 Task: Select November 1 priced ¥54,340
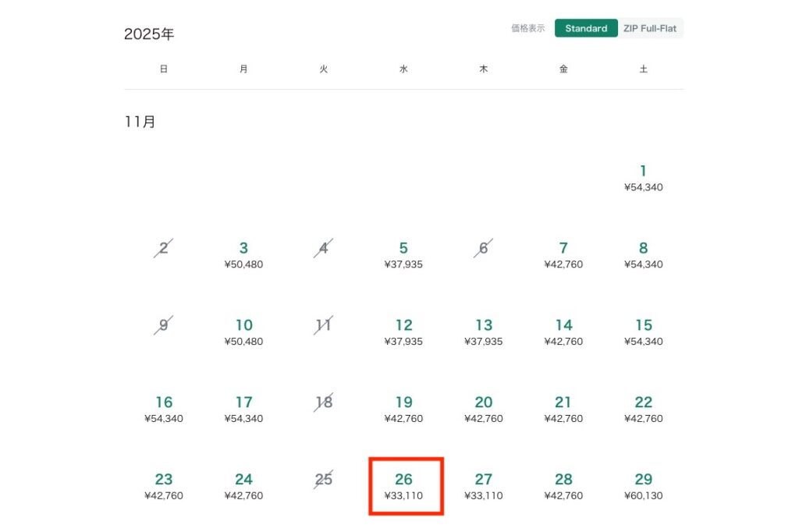(643, 178)
